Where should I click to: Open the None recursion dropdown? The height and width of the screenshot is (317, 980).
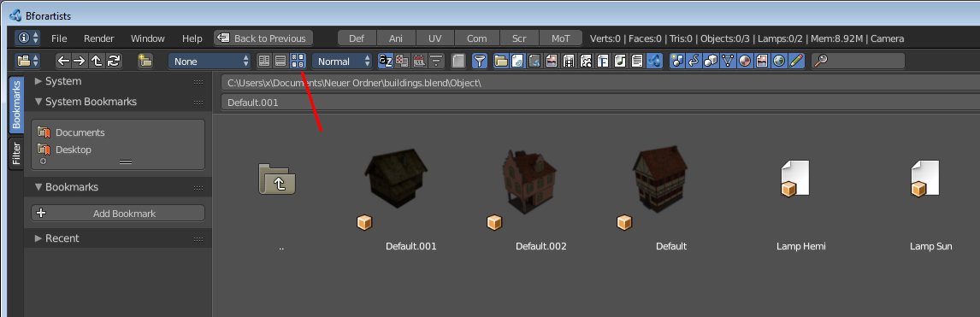click(210, 62)
